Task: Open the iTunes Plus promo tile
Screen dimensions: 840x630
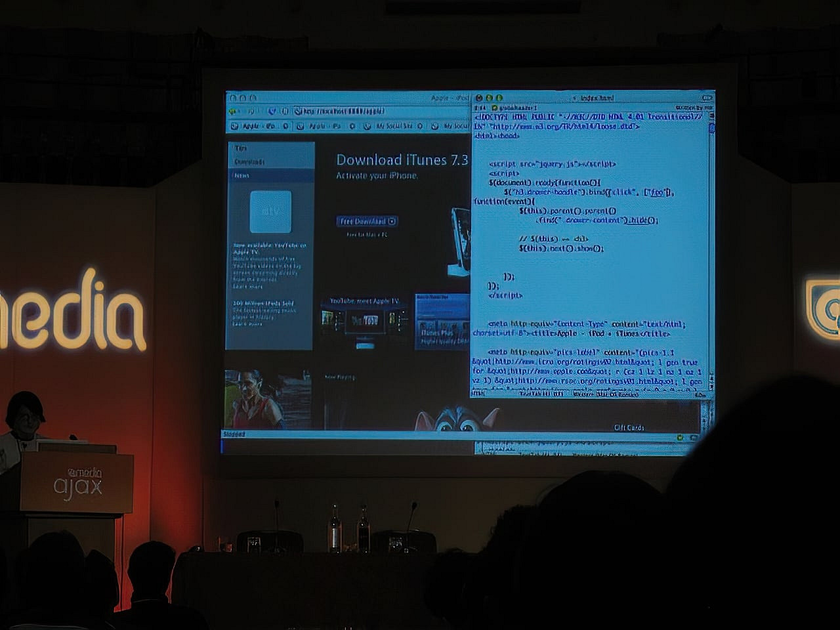Action: click(x=442, y=320)
